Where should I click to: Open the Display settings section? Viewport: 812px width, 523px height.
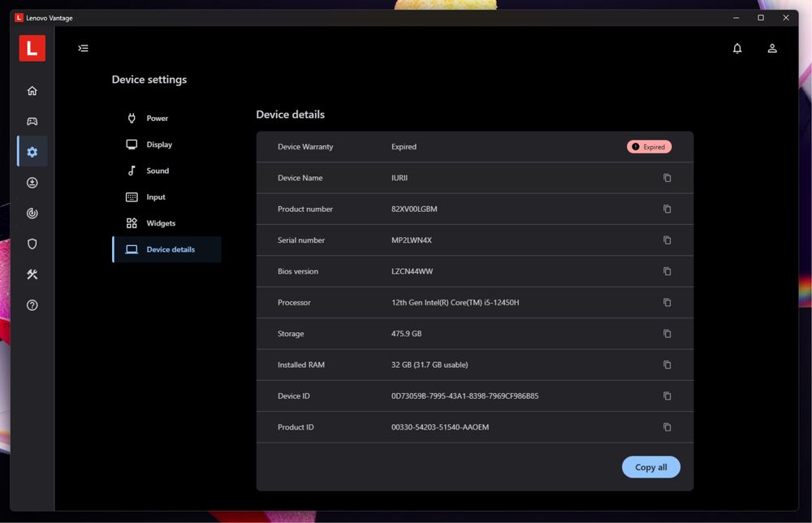point(166,145)
